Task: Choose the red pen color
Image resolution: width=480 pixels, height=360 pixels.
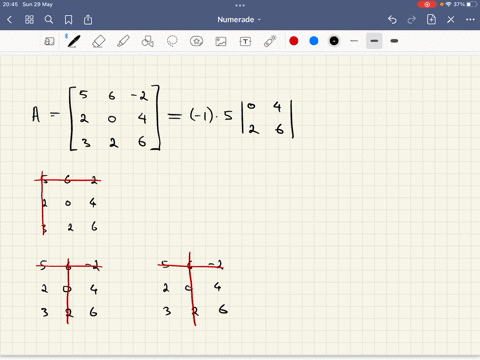Action: (x=294, y=41)
